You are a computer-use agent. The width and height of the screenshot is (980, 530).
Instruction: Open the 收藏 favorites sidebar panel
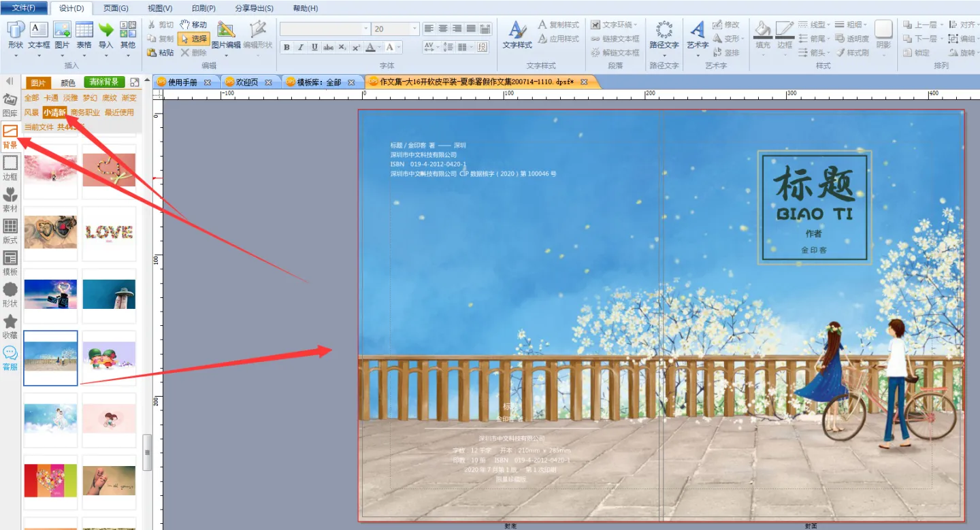tap(10, 326)
